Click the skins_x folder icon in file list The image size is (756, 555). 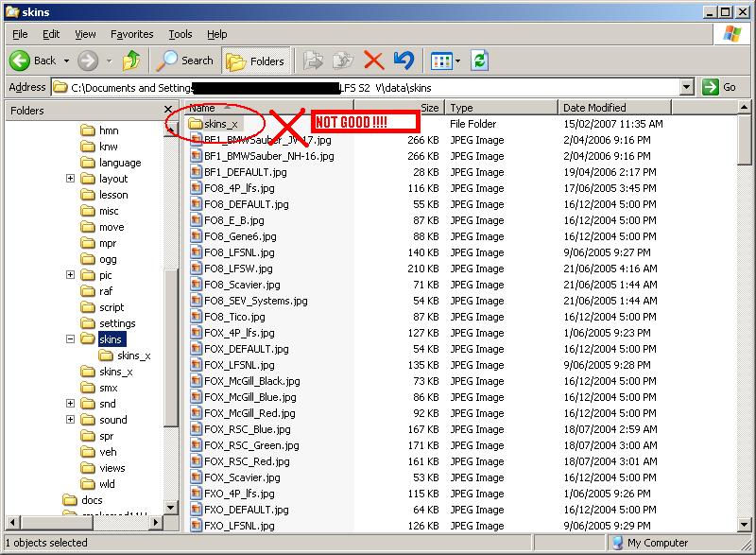pyautogui.click(x=196, y=124)
